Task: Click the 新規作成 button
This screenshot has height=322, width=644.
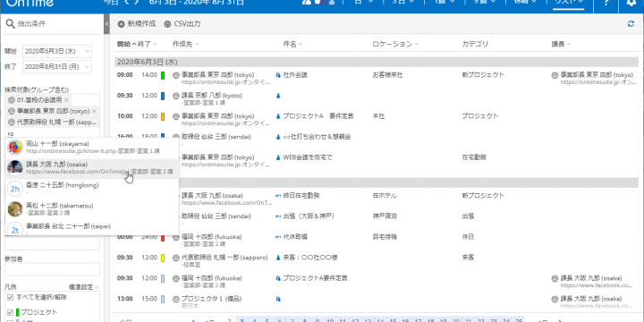Action: [137, 24]
